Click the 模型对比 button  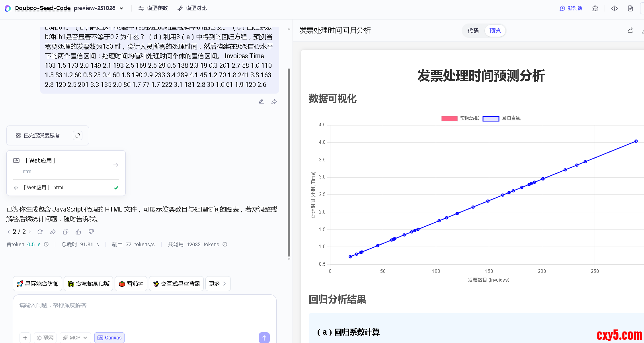[192, 8]
